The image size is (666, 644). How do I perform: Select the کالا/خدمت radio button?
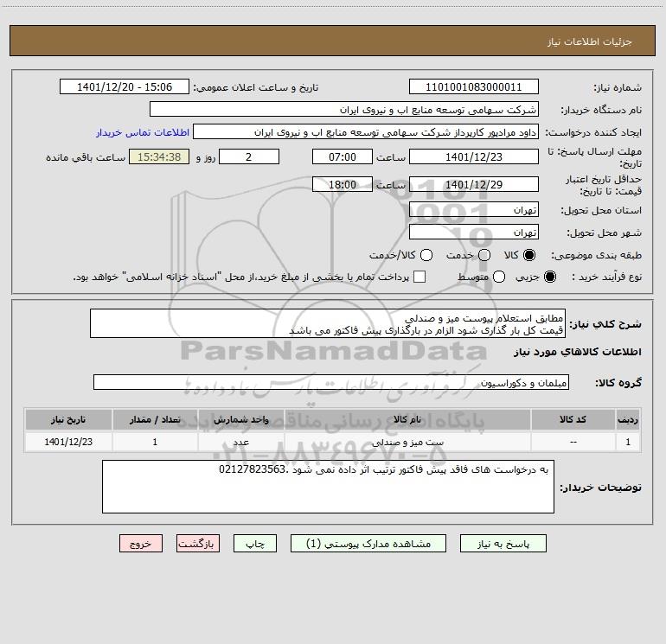(x=426, y=255)
